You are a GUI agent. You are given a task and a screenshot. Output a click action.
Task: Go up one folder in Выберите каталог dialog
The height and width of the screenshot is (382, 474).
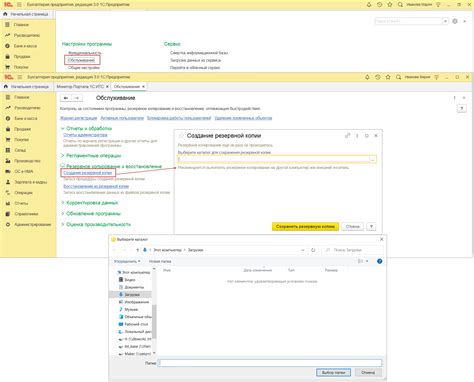click(x=137, y=250)
